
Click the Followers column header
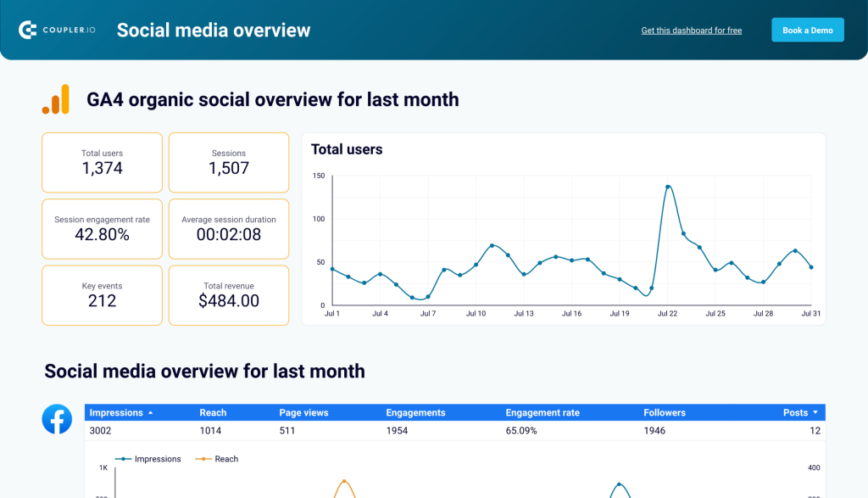pos(665,412)
